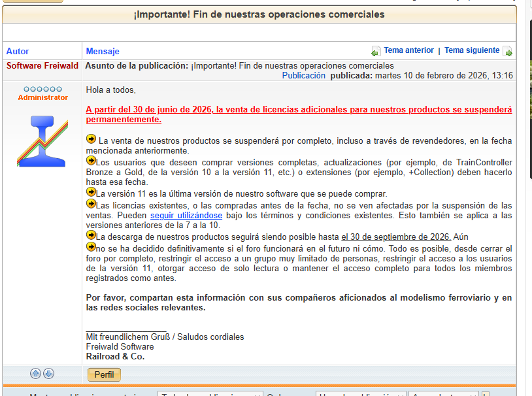This screenshot has width=532, height=396.
Task: Click the author name Software Freiwald
Action: 42,66
